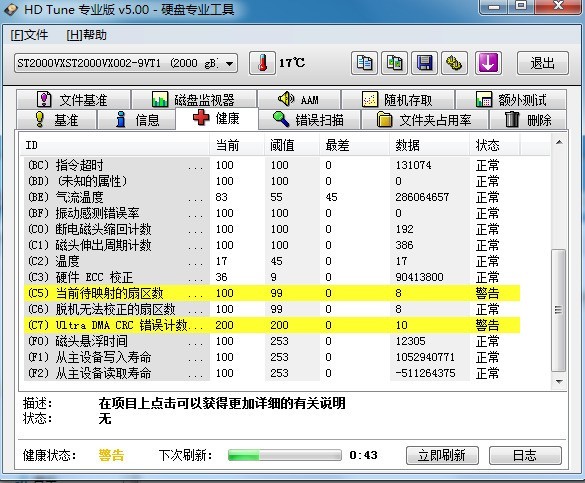Viewport: 585px width, 483px height.
Task: Click the 立即刷新 button
Action: 442,455
